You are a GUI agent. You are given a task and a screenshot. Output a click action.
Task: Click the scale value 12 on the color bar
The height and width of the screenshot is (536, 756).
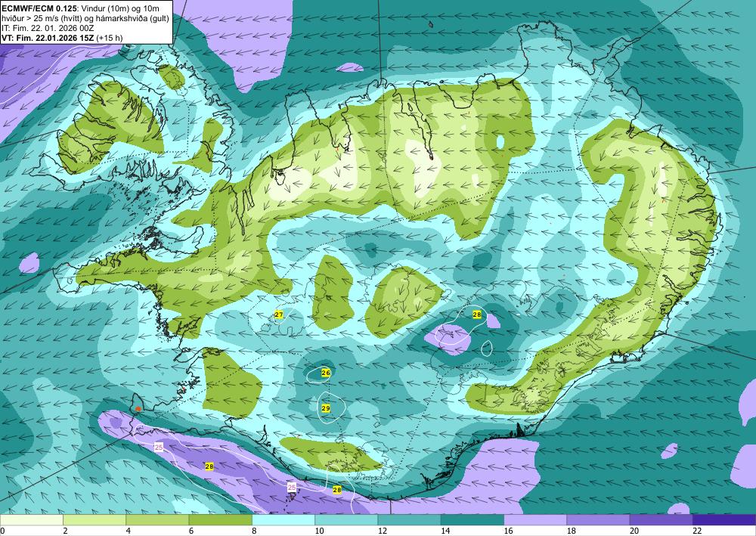pyautogui.click(x=382, y=531)
